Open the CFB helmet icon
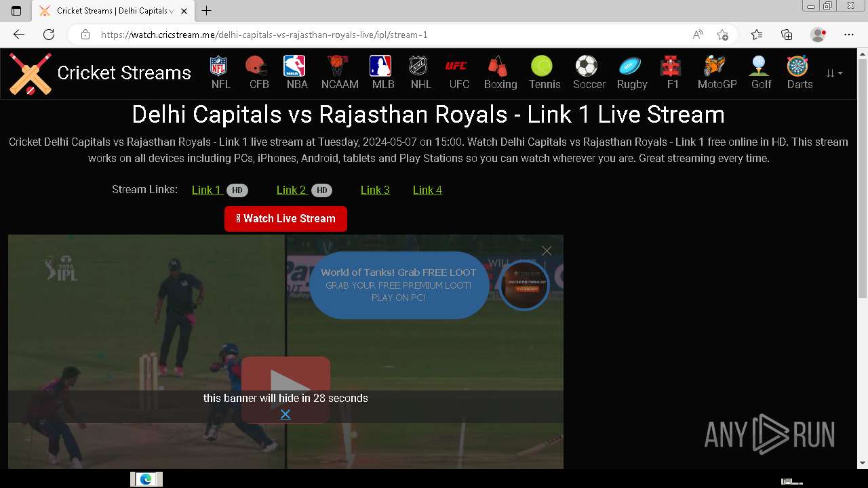 click(x=256, y=66)
